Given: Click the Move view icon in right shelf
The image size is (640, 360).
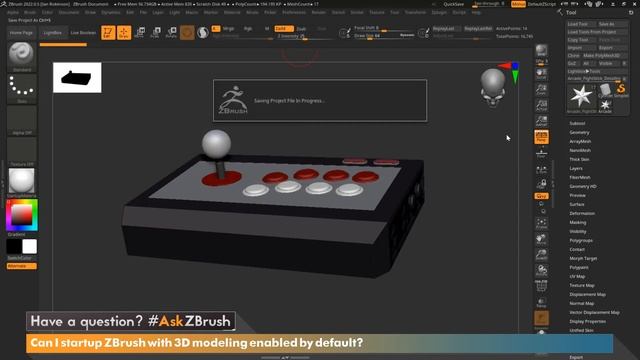Looking at the screenshot, I should pyautogui.click(x=541, y=239).
